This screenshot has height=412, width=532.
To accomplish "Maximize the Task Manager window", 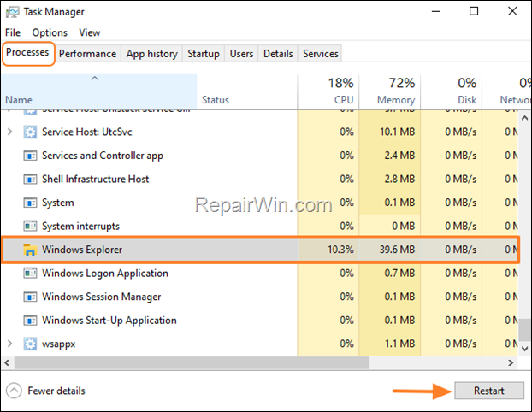I will pyautogui.click(x=474, y=11).
